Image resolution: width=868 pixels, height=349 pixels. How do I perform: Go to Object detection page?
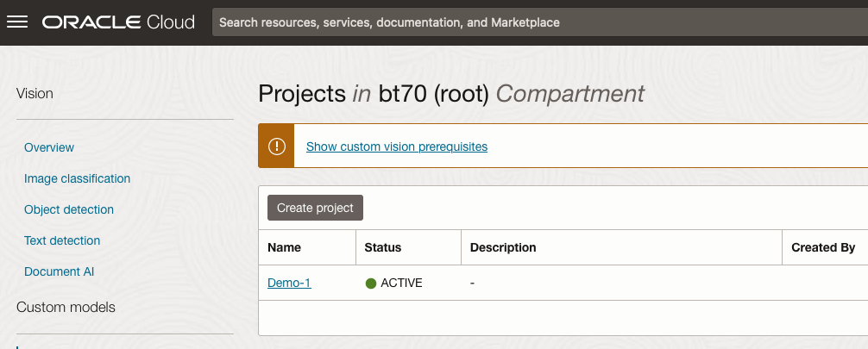click(x=69, y=209)
